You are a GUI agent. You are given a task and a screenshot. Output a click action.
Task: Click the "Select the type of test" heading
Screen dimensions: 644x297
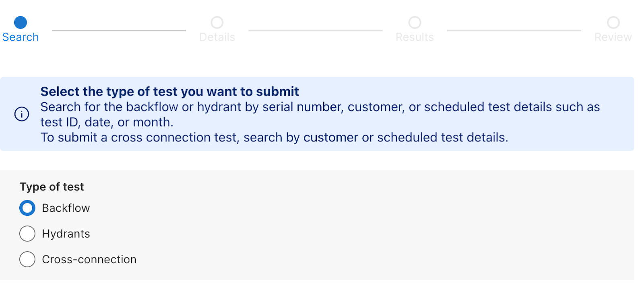[169, 92]
